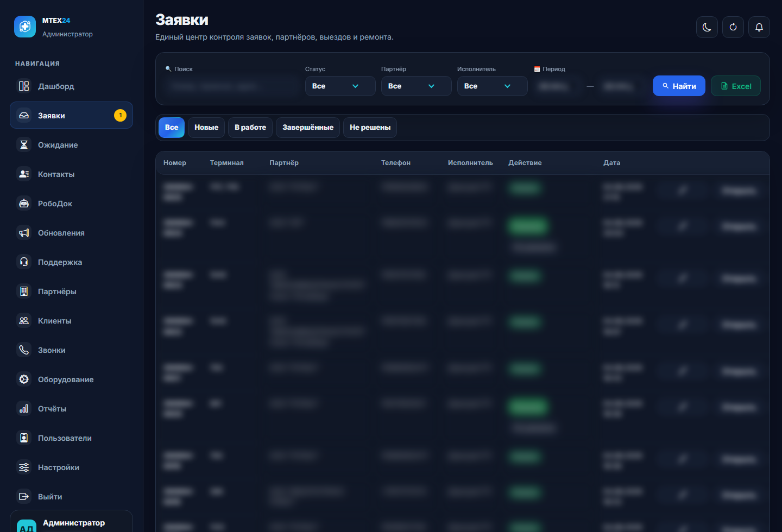Open Клиенты people icon

pos(24,321)
